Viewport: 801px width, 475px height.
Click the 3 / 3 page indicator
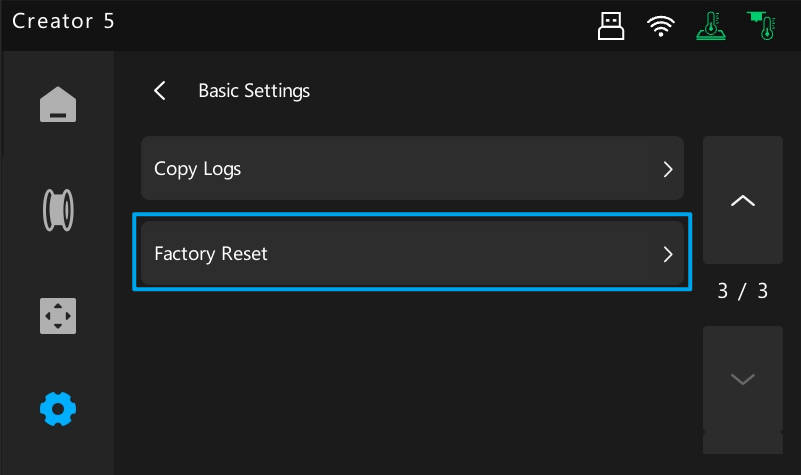(x=742, y=291)
